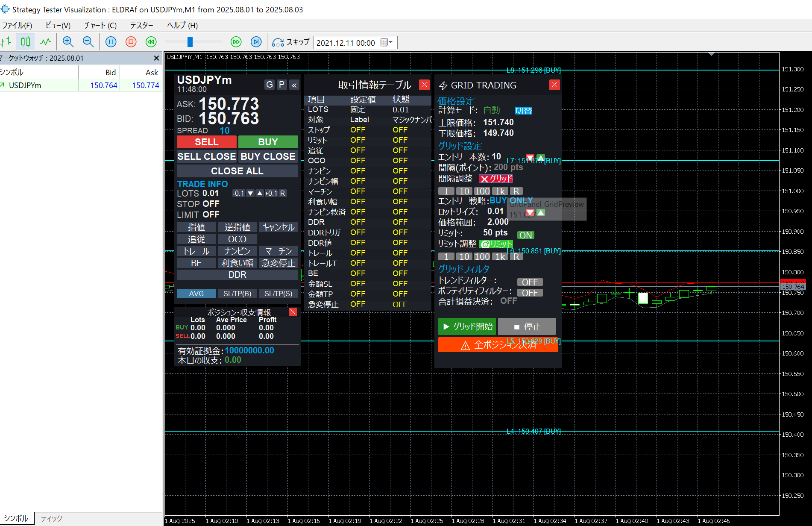Screen dimensions: 812x526
Task: Zoom out of the chart
Action: (x=88, y=42)
